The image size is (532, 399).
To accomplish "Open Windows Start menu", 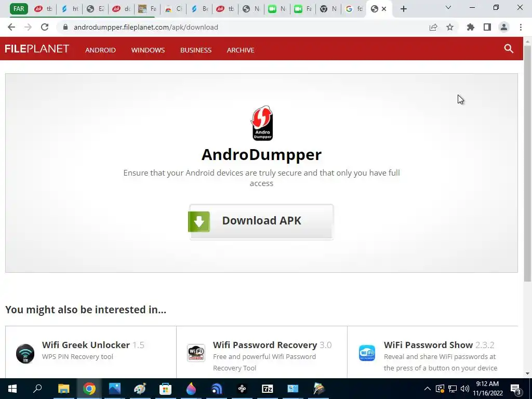I will click(12, 389).
